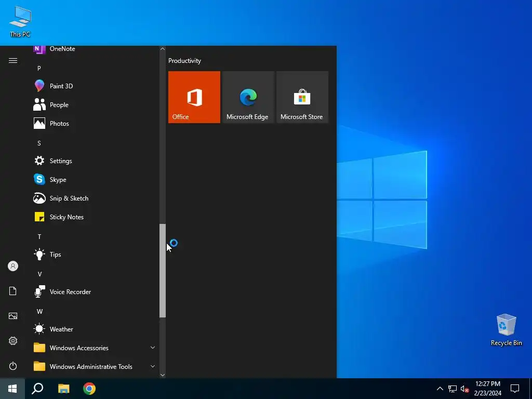Open the People app

[x=95, y=105]
